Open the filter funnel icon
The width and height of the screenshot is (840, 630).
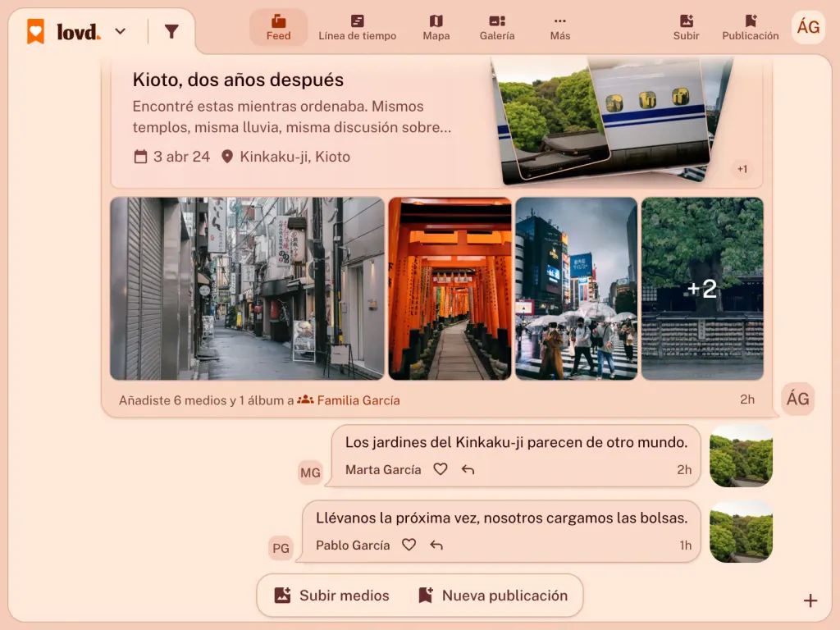171,32
